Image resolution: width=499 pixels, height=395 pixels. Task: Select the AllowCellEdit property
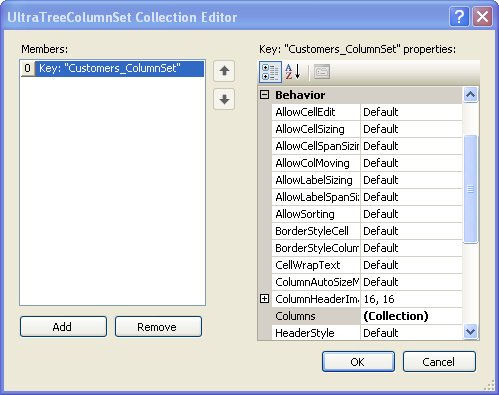point(316,112)
